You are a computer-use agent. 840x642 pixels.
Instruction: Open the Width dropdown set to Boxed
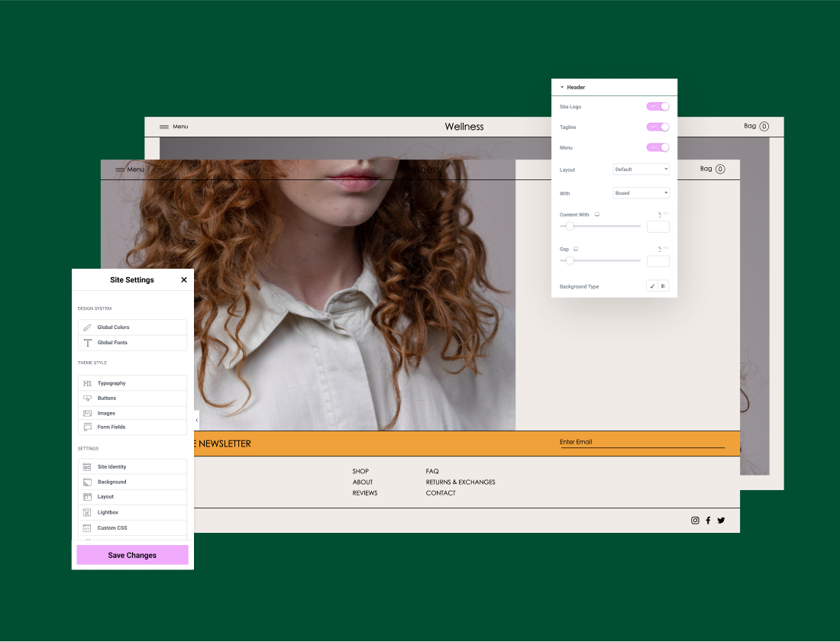[641, 193]
